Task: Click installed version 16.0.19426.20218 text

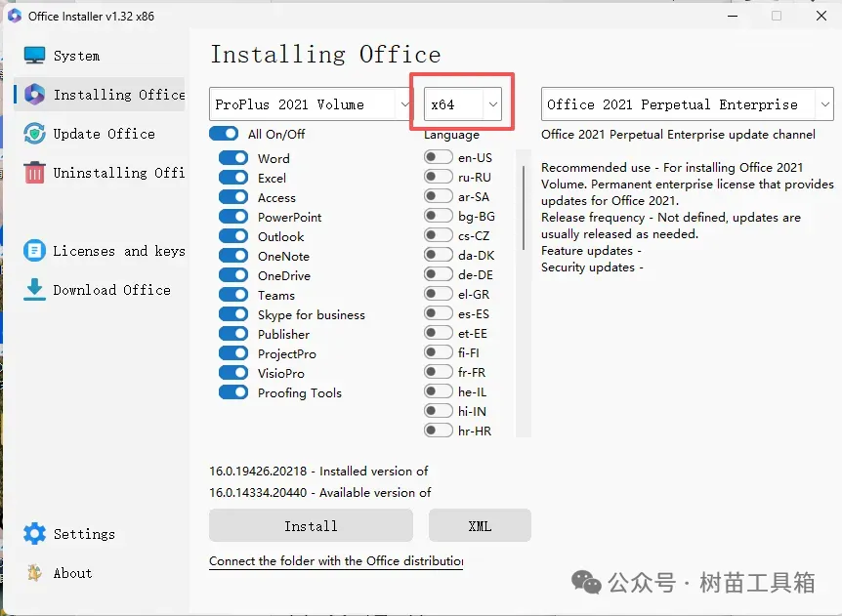Action: 318,472
